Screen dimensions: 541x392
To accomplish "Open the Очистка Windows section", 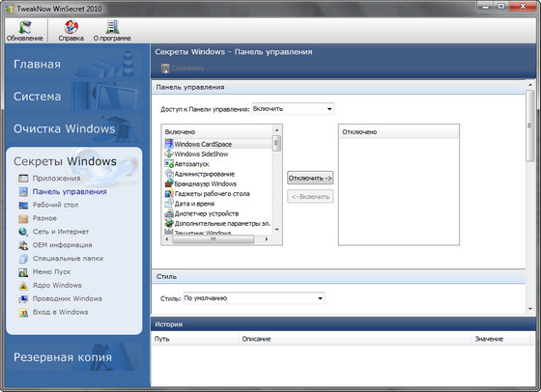I will tap(73, 128).
